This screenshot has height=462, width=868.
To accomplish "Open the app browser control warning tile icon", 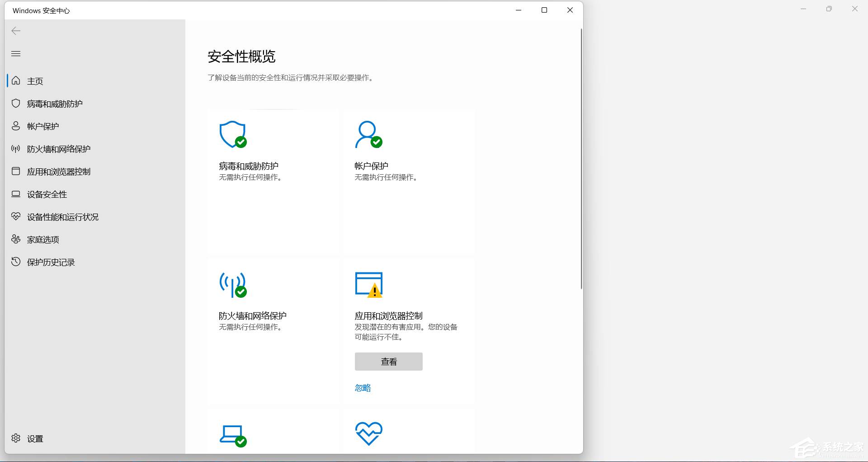I will 369,285.
